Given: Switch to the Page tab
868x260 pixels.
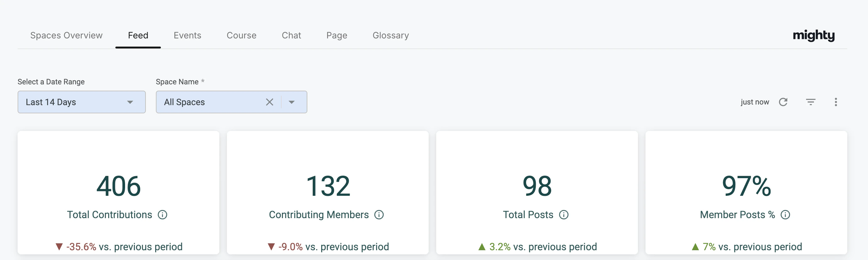Looking at the screenshot, I should pyautogui.click(x=337, y=36).
